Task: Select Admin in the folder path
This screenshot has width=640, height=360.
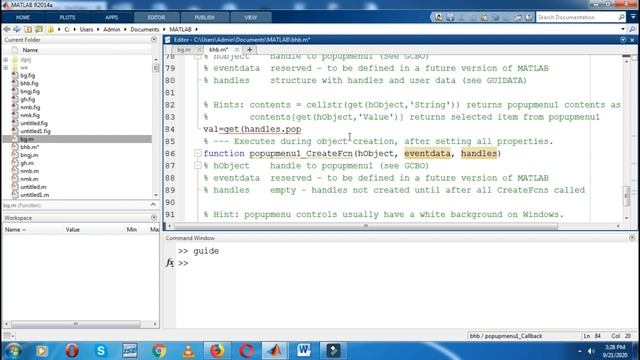Action: pos(111,29)
